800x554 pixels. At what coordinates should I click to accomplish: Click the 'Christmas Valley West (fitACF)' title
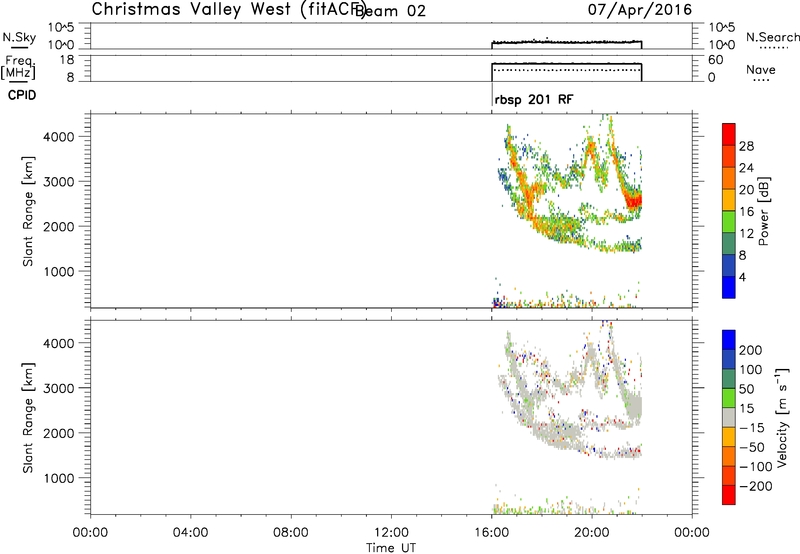(x=229, y=10)
